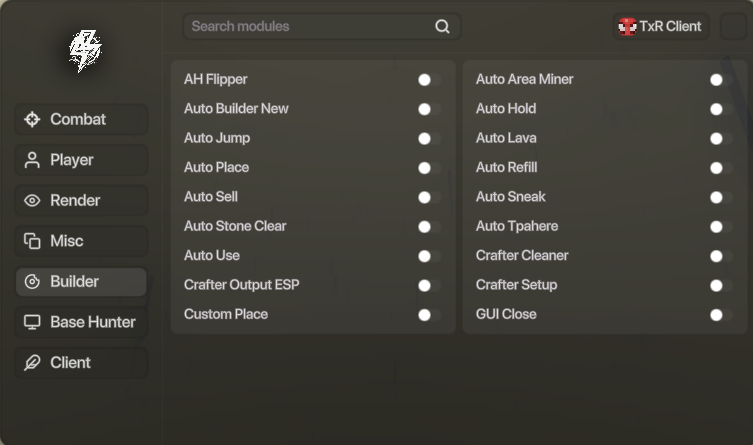Click the Render eye icon
The image size is (753, 445).
32,200
